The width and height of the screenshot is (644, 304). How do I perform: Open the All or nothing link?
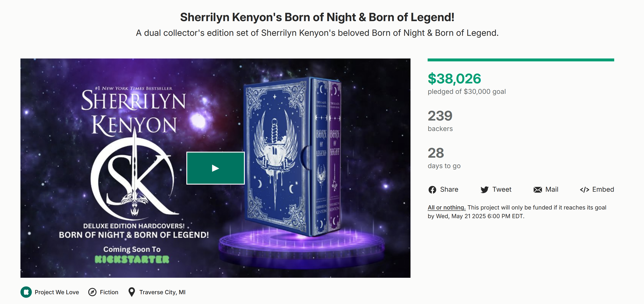pos(447,207)
